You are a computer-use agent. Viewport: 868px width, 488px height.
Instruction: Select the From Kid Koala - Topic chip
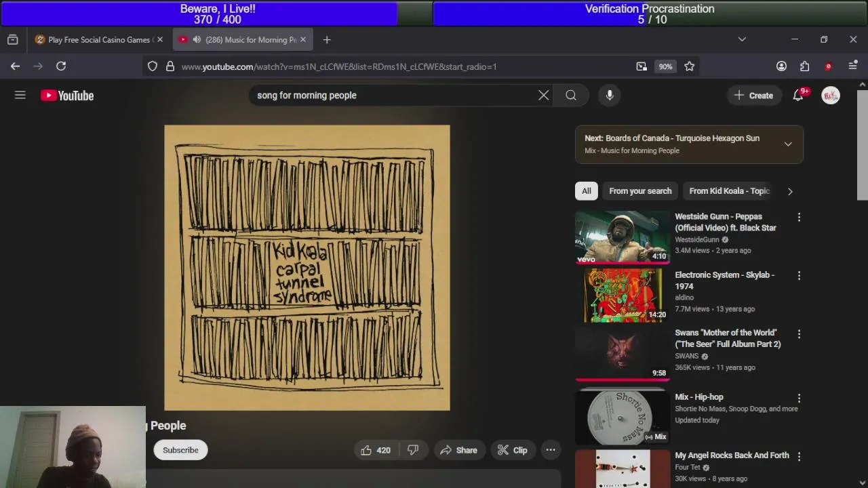(x=730, y=191)
